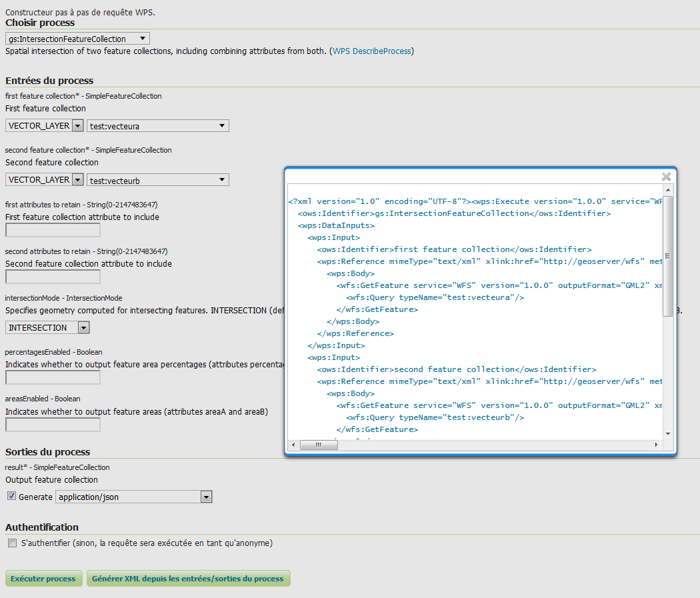This screenshot has height=598, width=700.
Task: Open the INTERSECTION mode dropdown
Action: (47, 327)
